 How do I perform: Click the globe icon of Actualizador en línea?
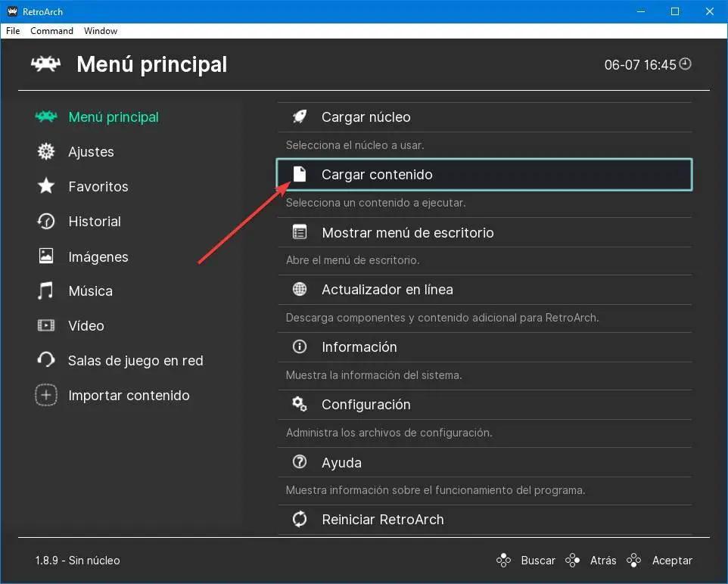[300, 289]
